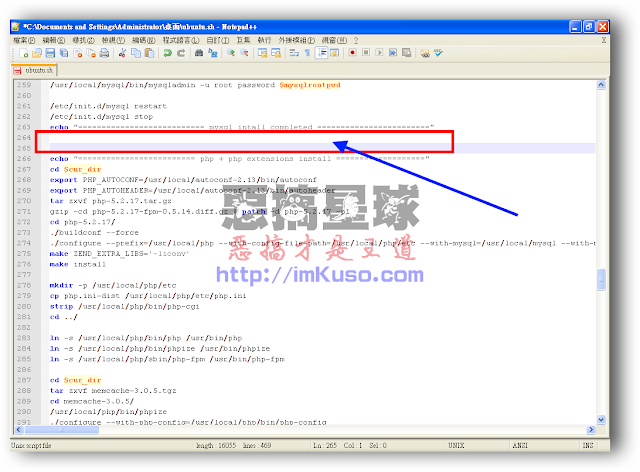Toggle word wrap toolbar icon

pyautogui.click(x=294, y=53)
